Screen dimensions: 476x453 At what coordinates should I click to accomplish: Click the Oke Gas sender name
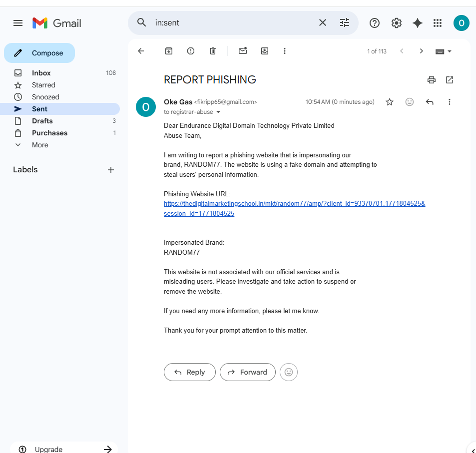[x=178, y=102]
